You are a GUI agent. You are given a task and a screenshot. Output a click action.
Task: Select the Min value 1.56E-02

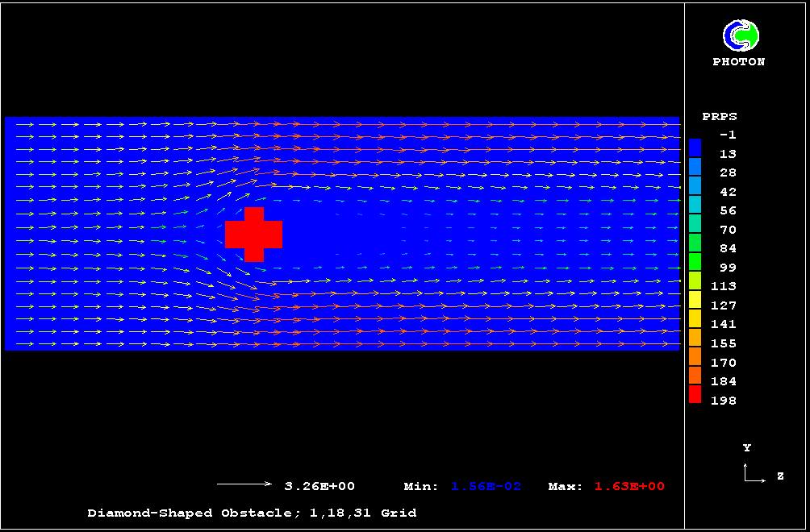486,486
